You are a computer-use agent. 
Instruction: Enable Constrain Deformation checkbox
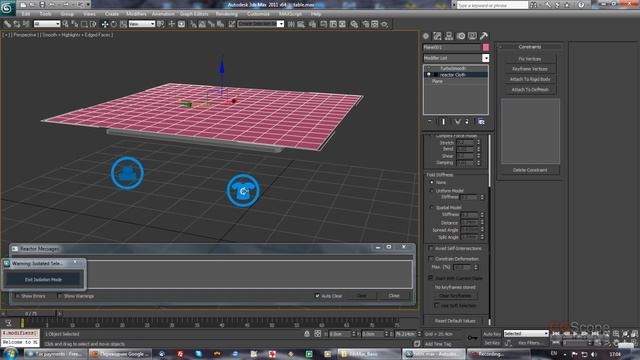431,259
